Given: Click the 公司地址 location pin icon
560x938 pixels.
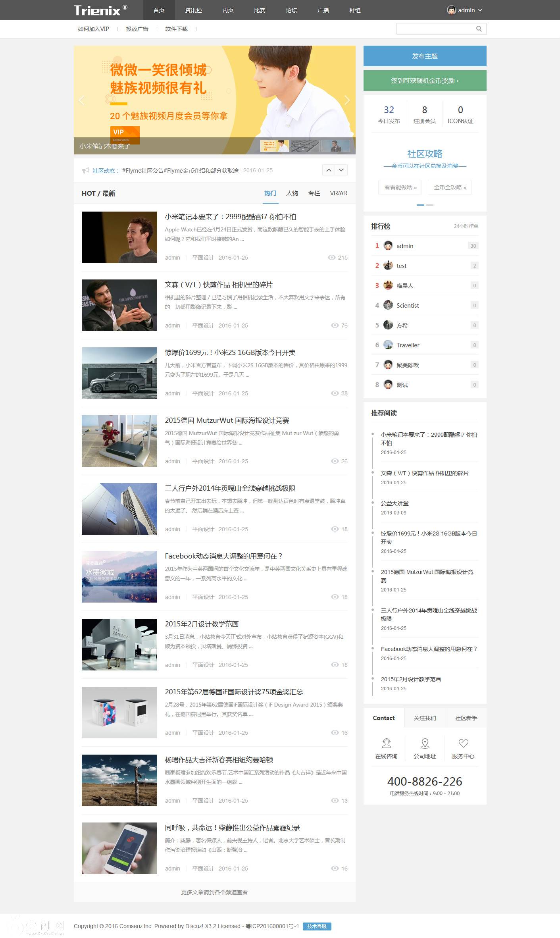Looking at the screenshot, I should coord(425,743).
